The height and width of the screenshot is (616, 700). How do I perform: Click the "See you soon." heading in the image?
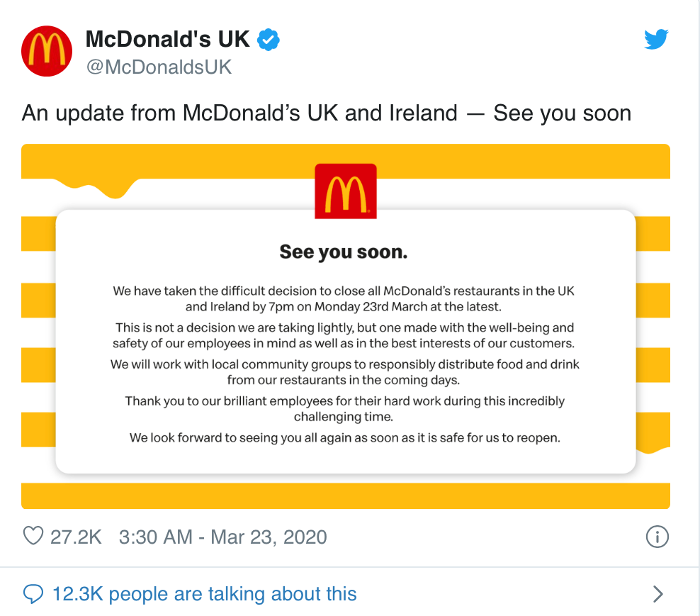pos(344,252)
